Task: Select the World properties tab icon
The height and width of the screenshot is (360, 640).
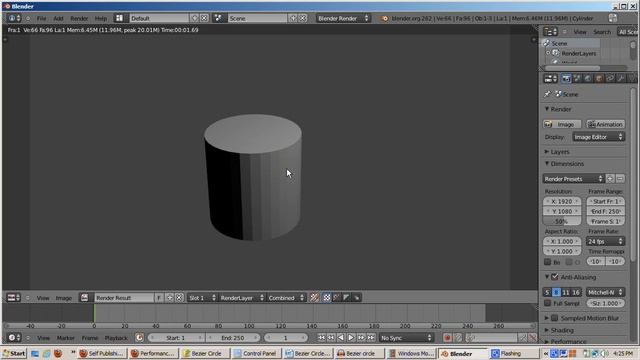Action: pos(588,78)
